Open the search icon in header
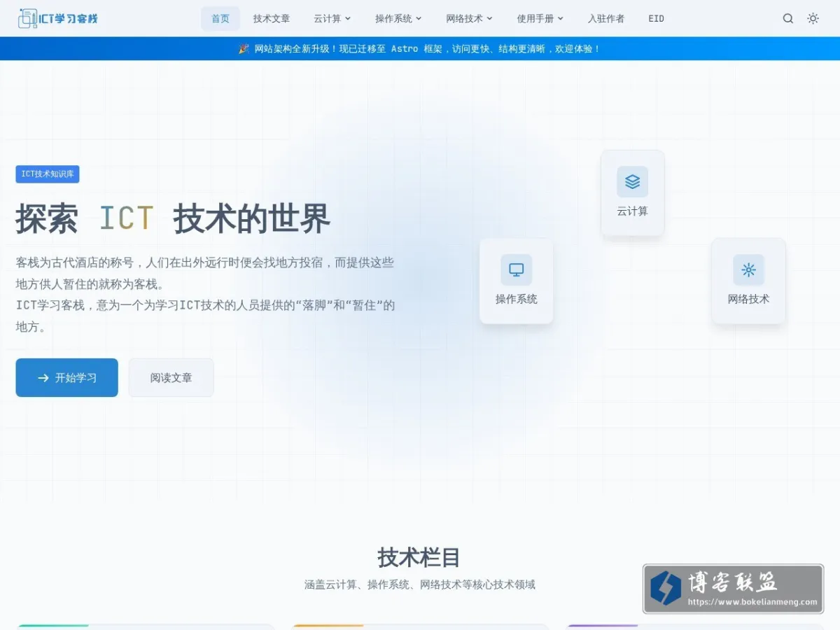This screenshot has height=630, width=840. [788, 19]
